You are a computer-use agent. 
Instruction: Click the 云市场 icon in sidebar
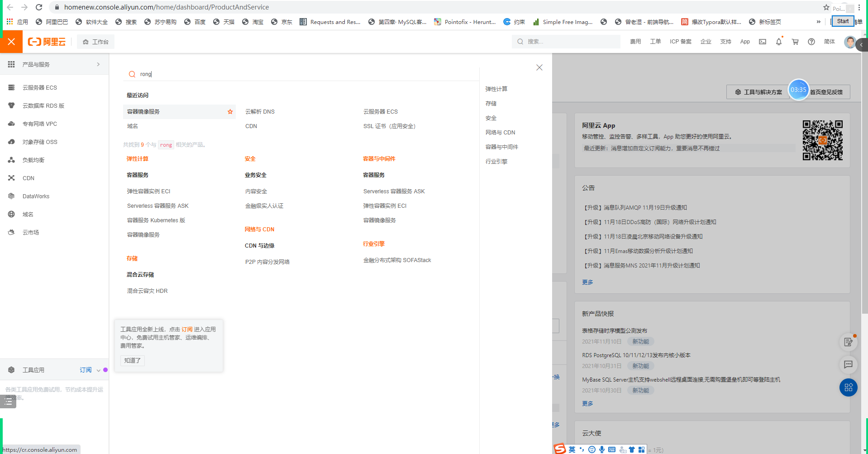pos(11,232)
